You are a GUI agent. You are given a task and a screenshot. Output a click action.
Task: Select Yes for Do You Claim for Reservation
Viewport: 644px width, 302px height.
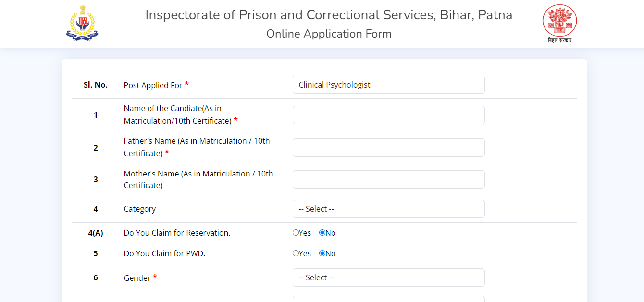pos(296,233)
